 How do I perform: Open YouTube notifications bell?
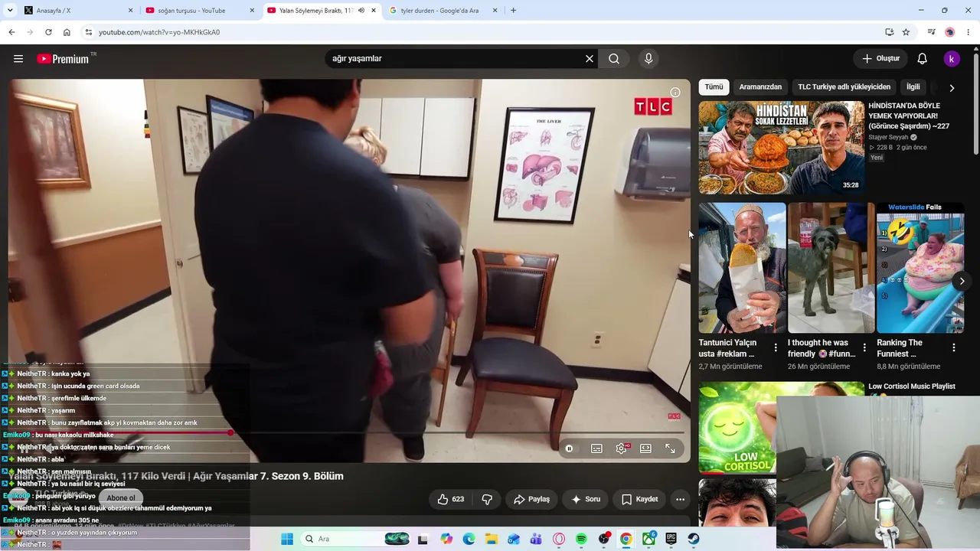pos(923,59)
